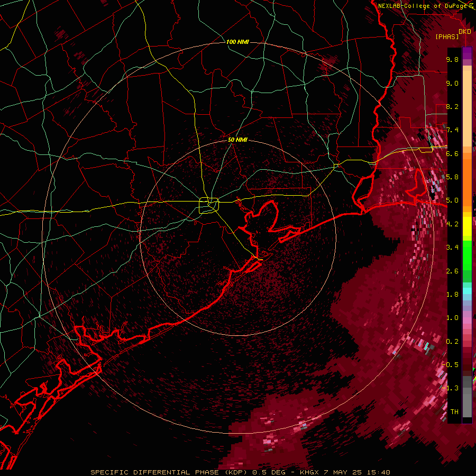
Task: Click the 7.4 scale value
Action: [x=452, y=130]
